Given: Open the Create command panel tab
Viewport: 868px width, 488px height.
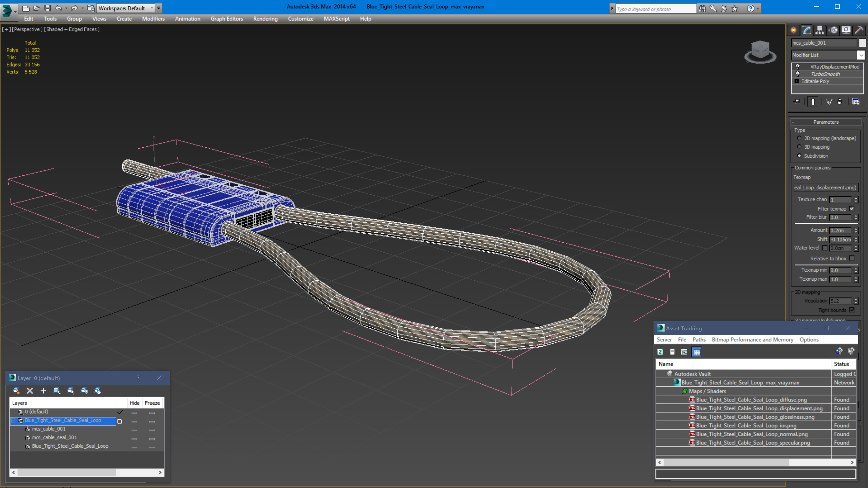Looking at the screenshot, I should point(794,30).
